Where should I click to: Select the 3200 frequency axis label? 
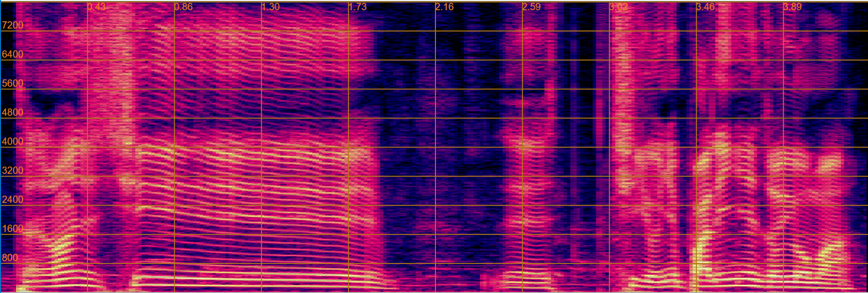pos(13,170)
